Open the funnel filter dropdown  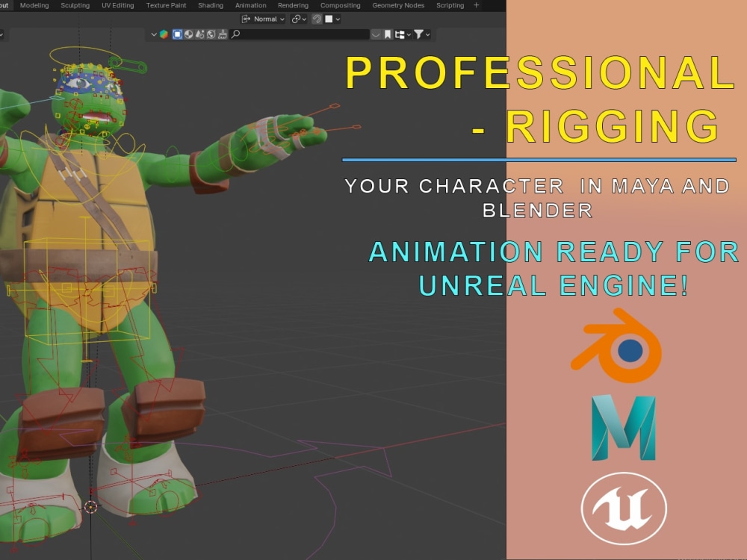coord(422,34)
